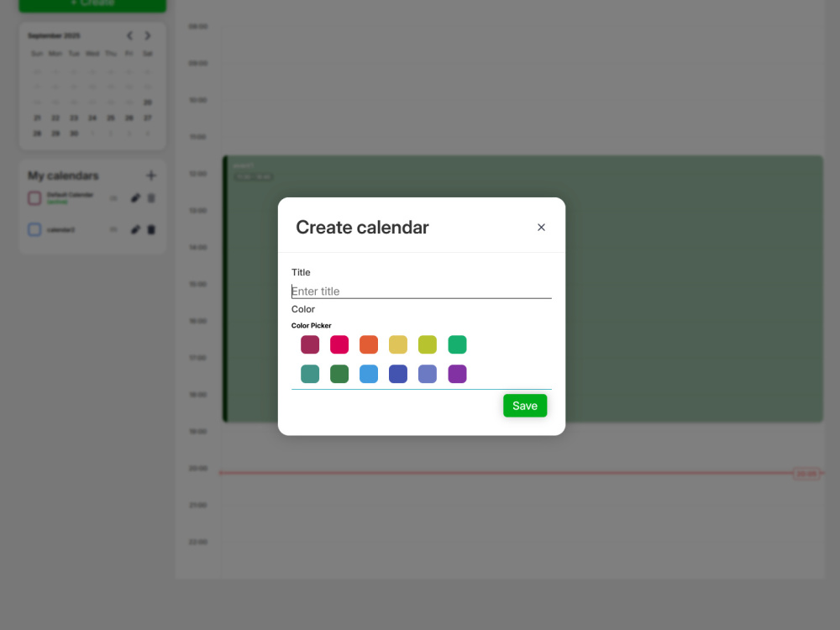
Task: Select day 29 in mini calendar
Action: (55, 134)
